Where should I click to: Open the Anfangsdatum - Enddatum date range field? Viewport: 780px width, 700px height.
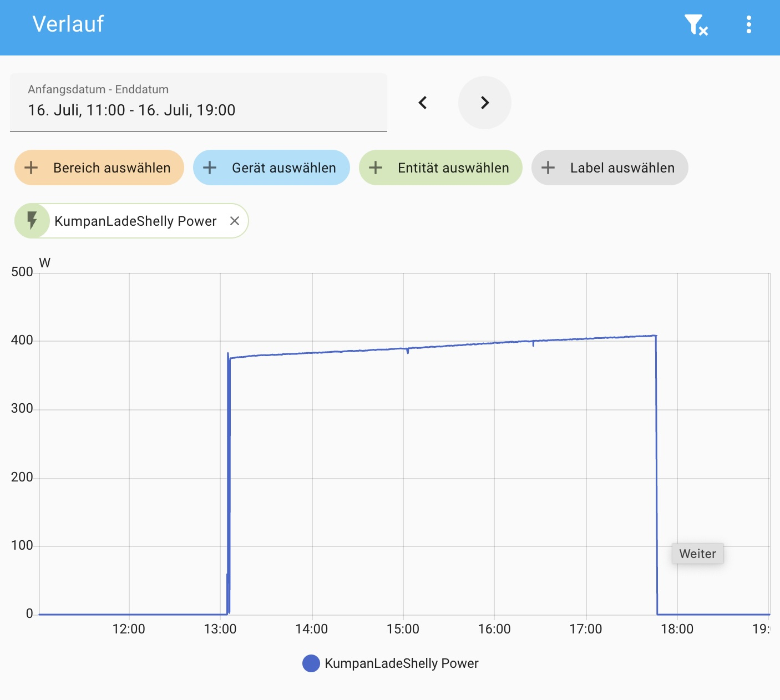pos(198,103)
